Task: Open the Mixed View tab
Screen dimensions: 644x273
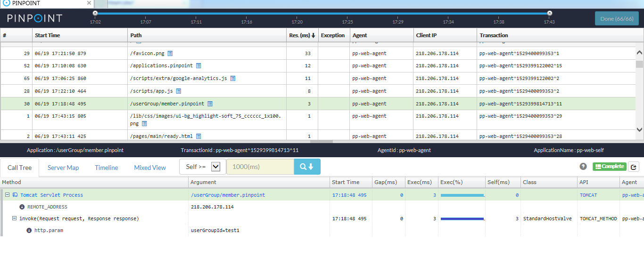Action: click(x=149, y=168)
